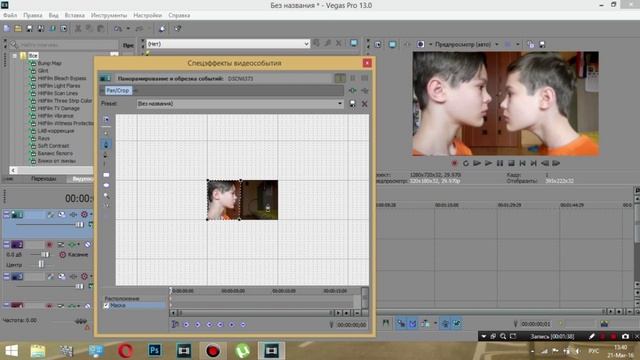Click the external monitor preview icon
This screenshot has height=360, width=640.
coord(392,44)
